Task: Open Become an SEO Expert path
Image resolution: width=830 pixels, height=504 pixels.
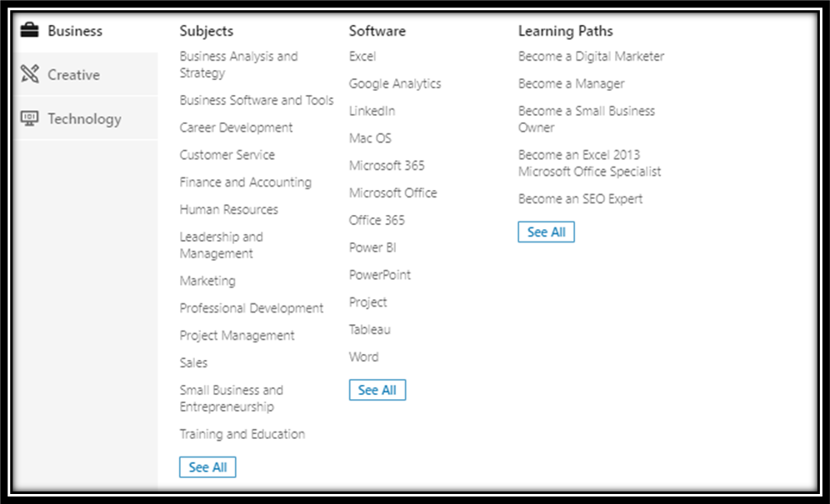Action: [581, 199]
